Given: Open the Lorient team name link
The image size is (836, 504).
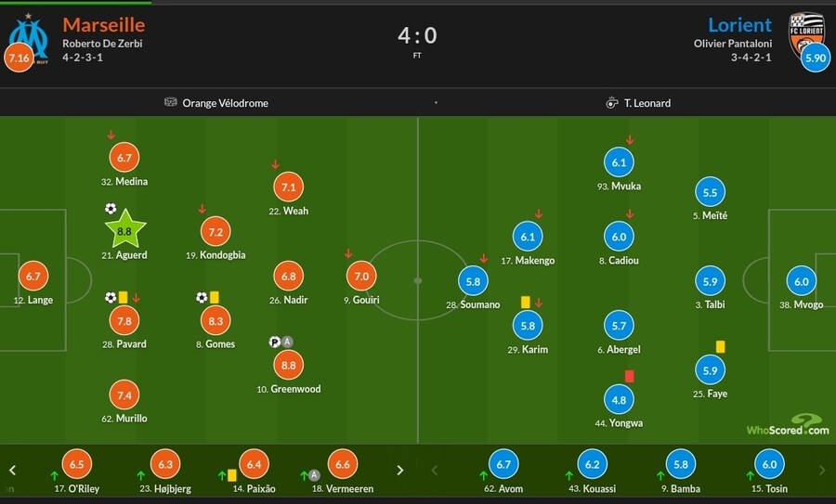Looking at the screenshot, I should point(739,25).
